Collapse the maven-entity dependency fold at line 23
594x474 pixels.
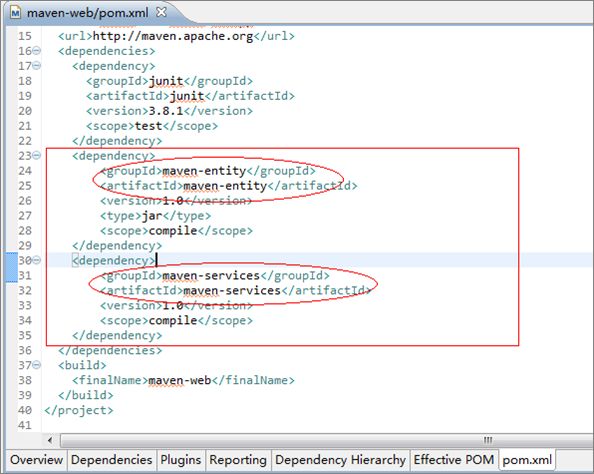37,155
